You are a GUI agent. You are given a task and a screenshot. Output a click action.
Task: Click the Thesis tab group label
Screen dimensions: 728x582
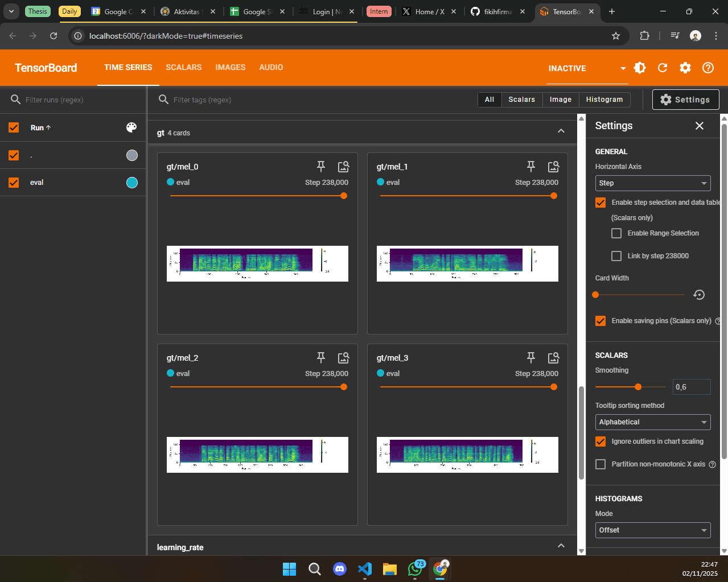[x=38, y=11]
